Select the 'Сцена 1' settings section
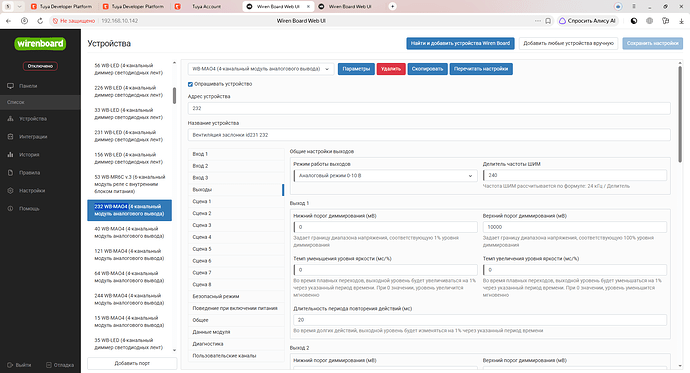Image resolution: width=690 pixels, height=373 pixels. [x=236, y=201]
